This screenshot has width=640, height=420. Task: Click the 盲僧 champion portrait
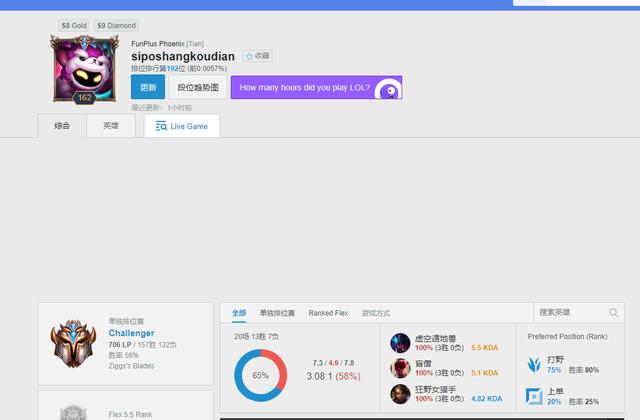[400, 368]
